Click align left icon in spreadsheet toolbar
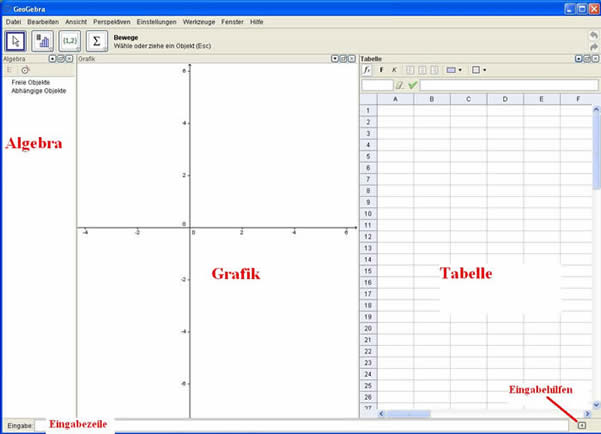This screenshot has width=601, height=434. 410,70
